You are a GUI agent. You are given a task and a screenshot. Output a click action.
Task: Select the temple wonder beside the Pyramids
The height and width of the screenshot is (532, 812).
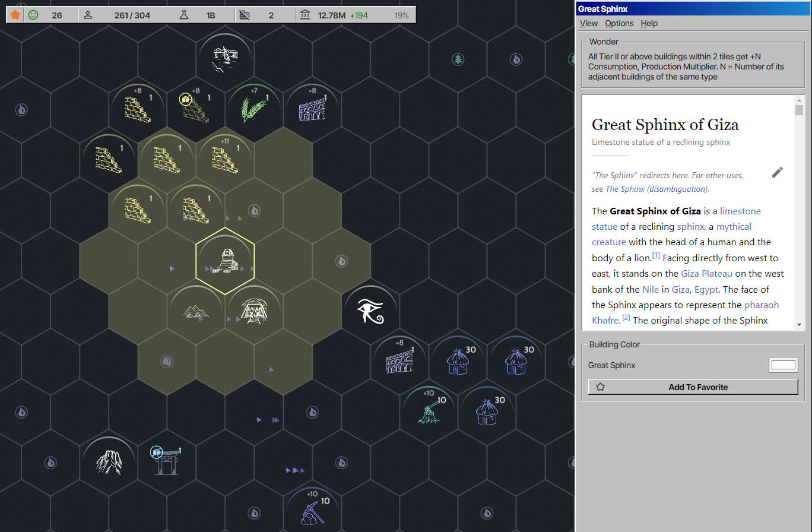[255, 311]
